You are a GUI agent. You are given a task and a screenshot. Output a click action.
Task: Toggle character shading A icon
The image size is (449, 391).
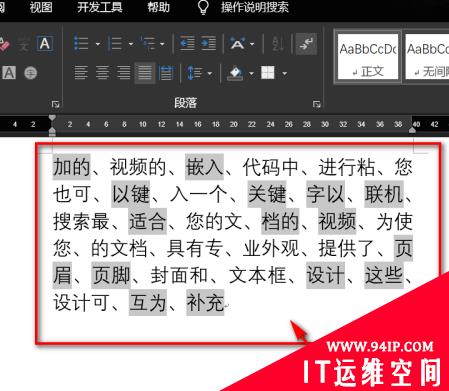[9, 72]
